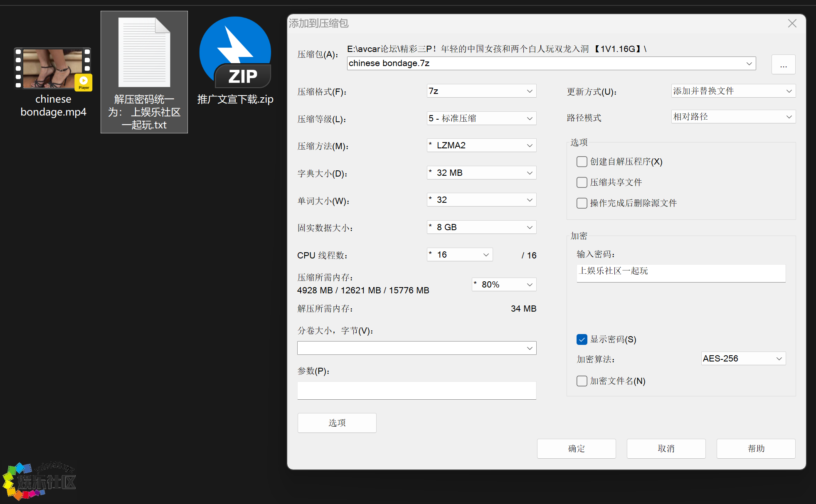
Task: Confirm with the 确定 button
Action: point(577,449)
